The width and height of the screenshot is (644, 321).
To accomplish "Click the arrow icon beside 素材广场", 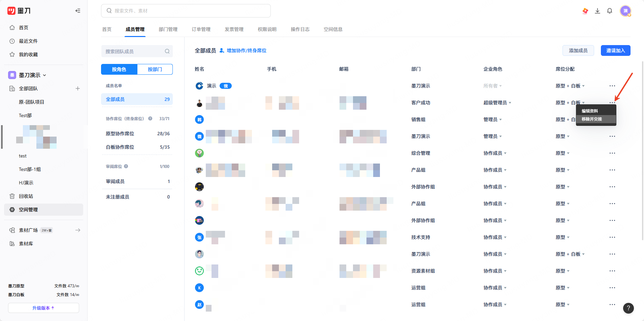I will coord(78,230).
